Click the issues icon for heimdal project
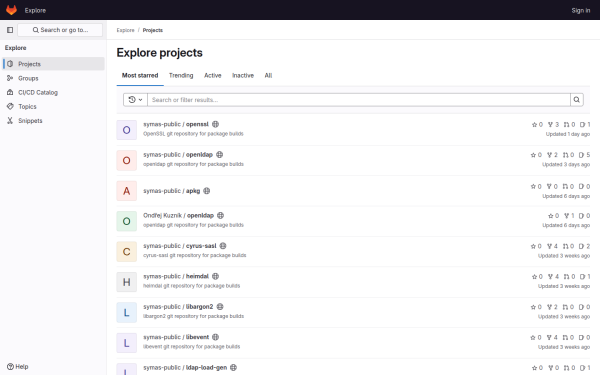Image resolution: width=600 pixels, height=375 pixels. tap(582, 277)
